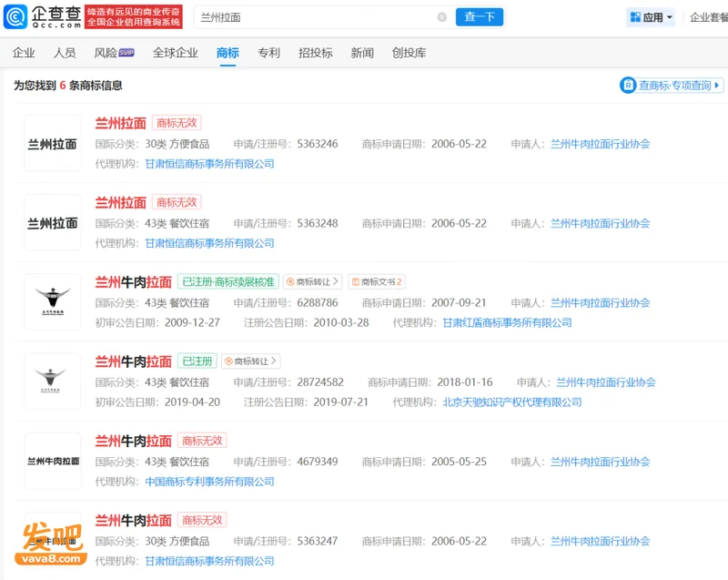The width and height of the screenshot is (728, 580).
Task: Open agency 北京天驰知识产权代理有限公司
Action: coord(512,402)
